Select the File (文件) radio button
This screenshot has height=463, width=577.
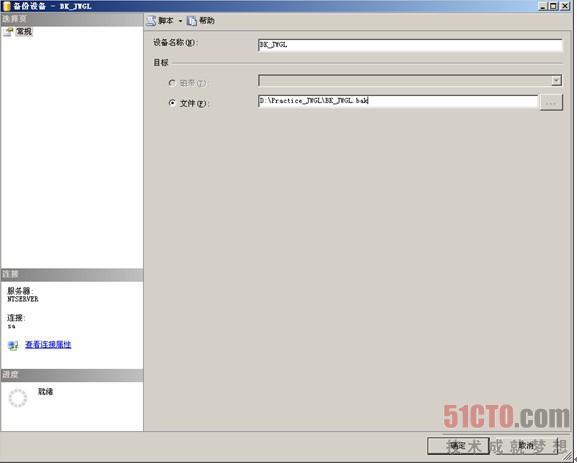pyautogui.click(x=172, y=103)
